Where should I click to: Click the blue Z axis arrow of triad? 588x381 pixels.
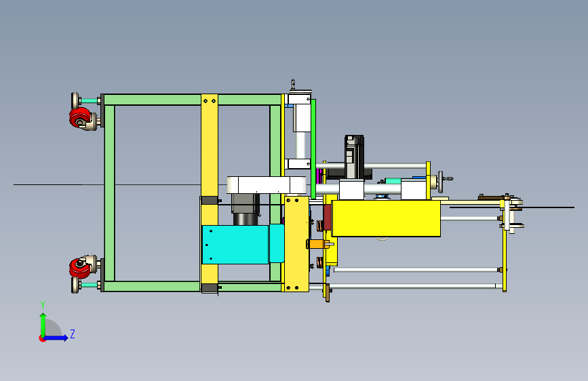pyautogui.click(x=56, y=338)
